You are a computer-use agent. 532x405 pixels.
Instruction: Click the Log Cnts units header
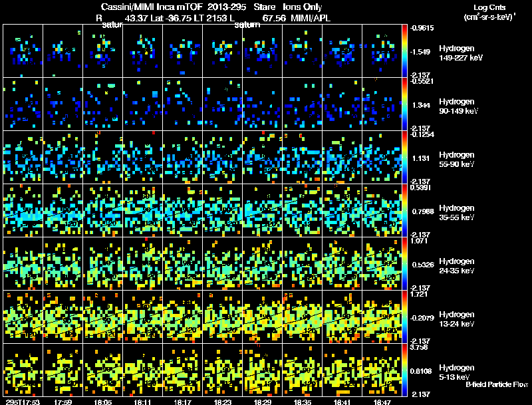[x=489, y=13]
